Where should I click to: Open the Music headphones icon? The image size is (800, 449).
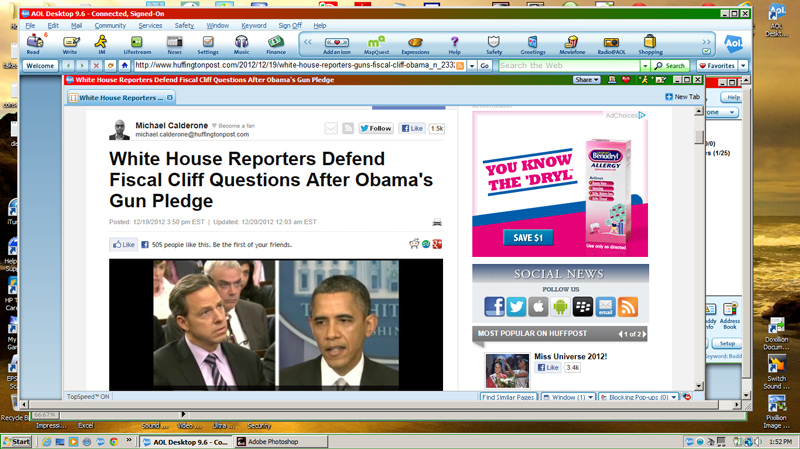tap(241, 44)
